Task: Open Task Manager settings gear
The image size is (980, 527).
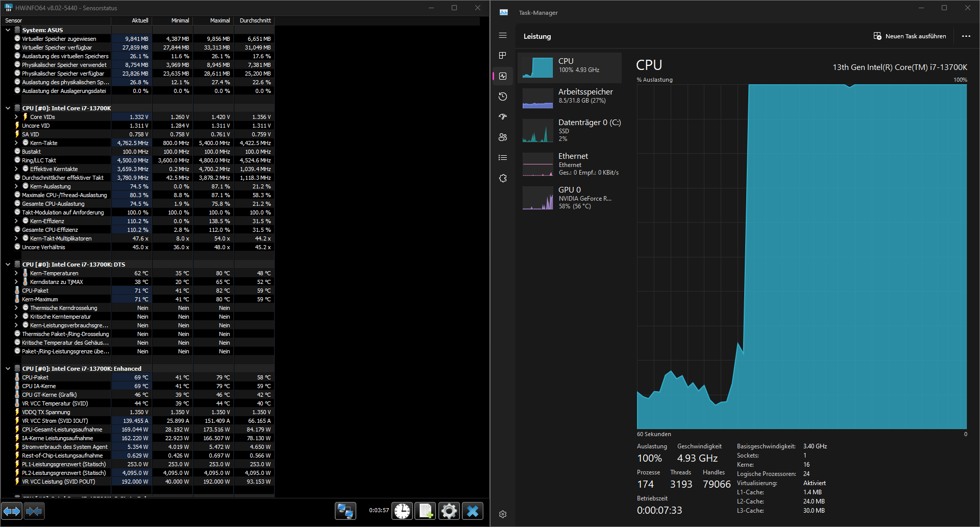Action: (x=503, y=514)
